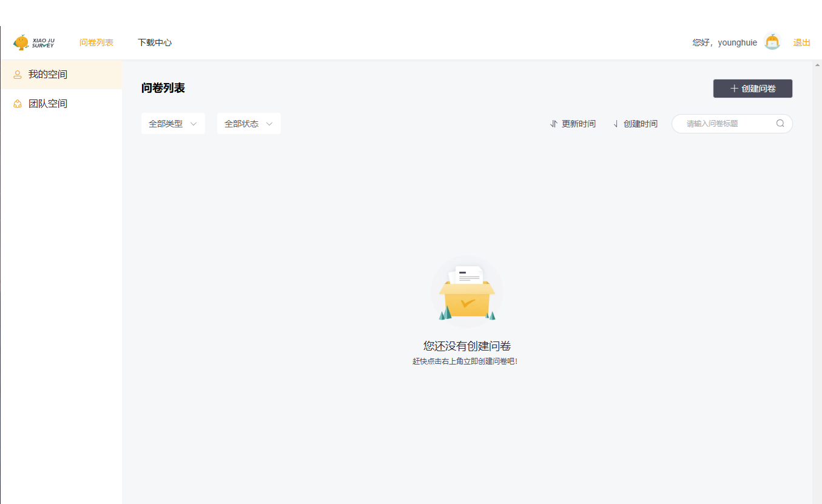Sort surveys by 更新时间

coord(578,124)
